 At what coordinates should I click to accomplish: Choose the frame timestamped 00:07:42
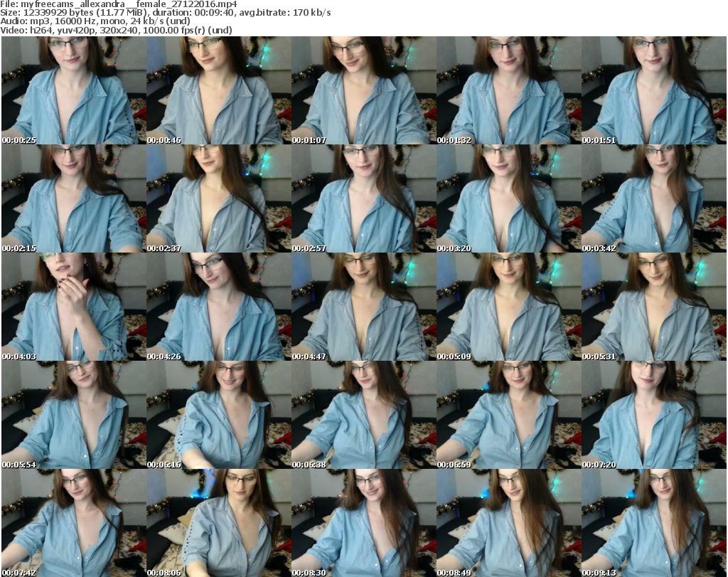click(73, 523)
